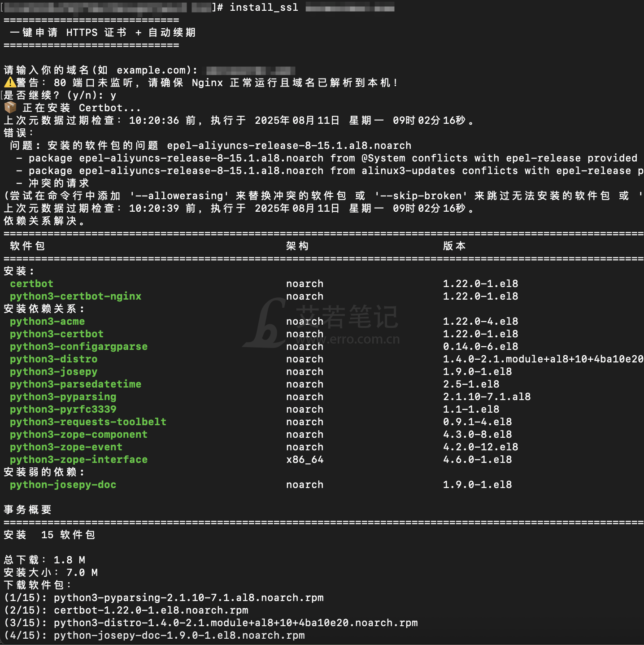This screenshot has width=644, height=645.
Task: Click version '4.3.0-8.el8'
Action: click(x=477, y=434)
